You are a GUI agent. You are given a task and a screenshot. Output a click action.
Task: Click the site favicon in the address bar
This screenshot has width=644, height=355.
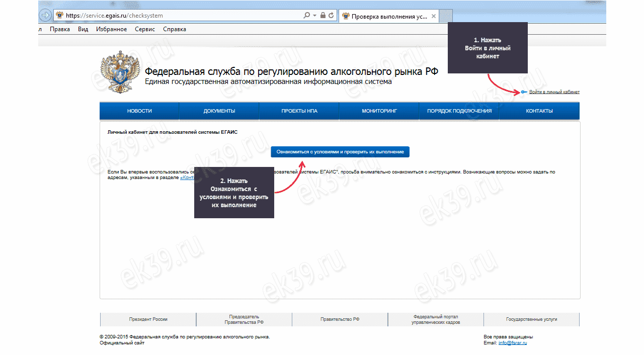coord(59,16)
